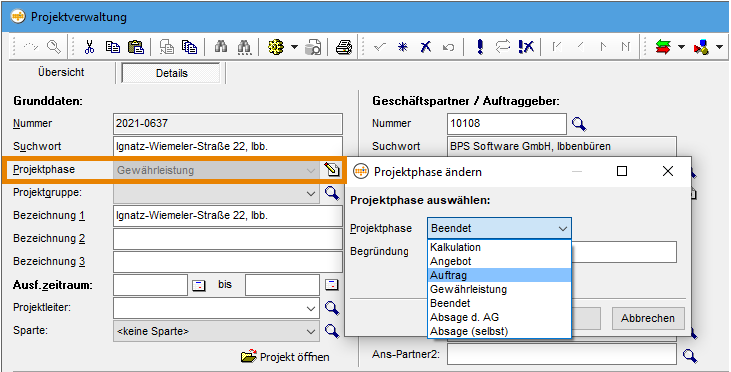Click the Ausf.zeitraum start date field
Image resolution: width=731 pixels, height=372 pixels.
(150, 285)
